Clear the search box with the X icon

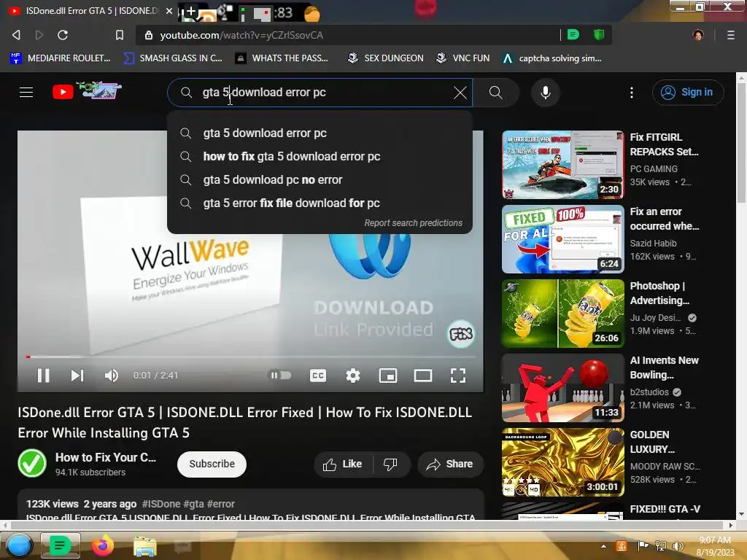tap(460, 93)
